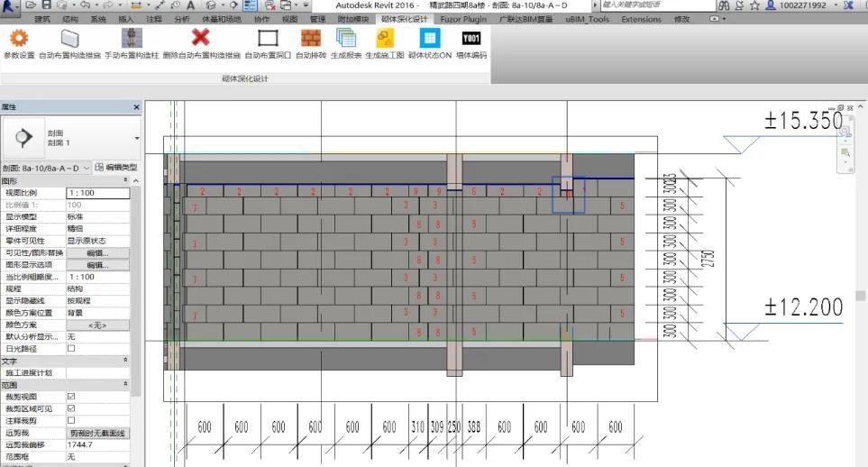The width and height of the screenshot is (868, 467).
Task: Collapse the 范围 properties section
Action: [125, 384]
